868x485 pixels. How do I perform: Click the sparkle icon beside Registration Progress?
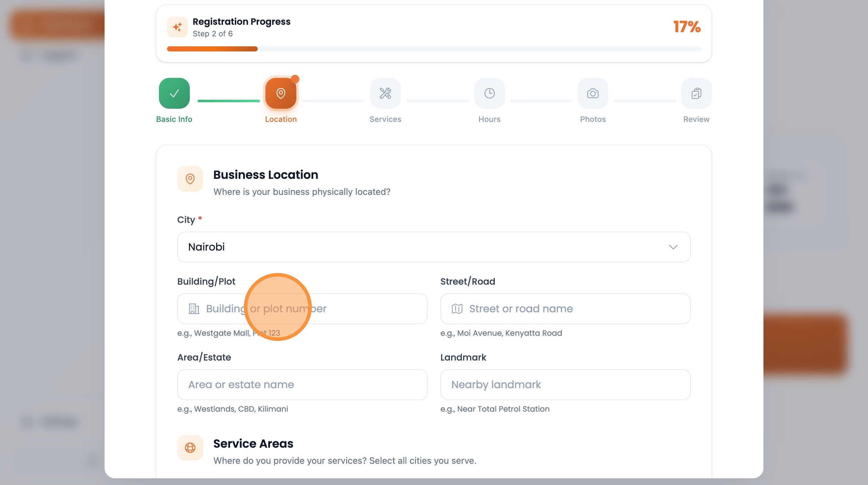[x=177, y=27]
